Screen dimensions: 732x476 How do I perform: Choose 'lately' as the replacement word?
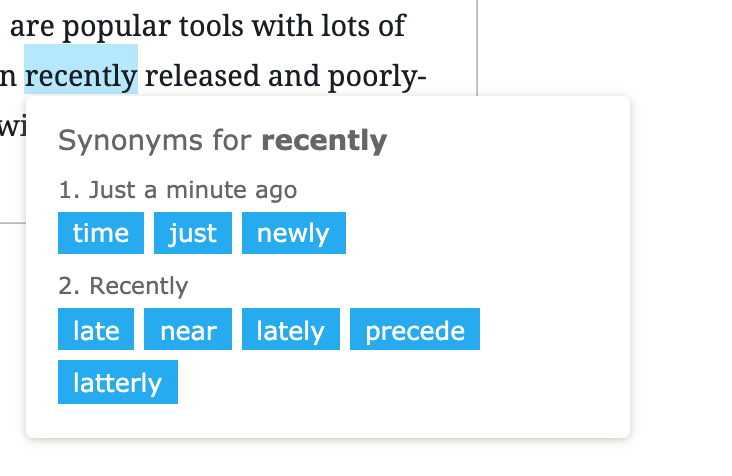(291, 329)
